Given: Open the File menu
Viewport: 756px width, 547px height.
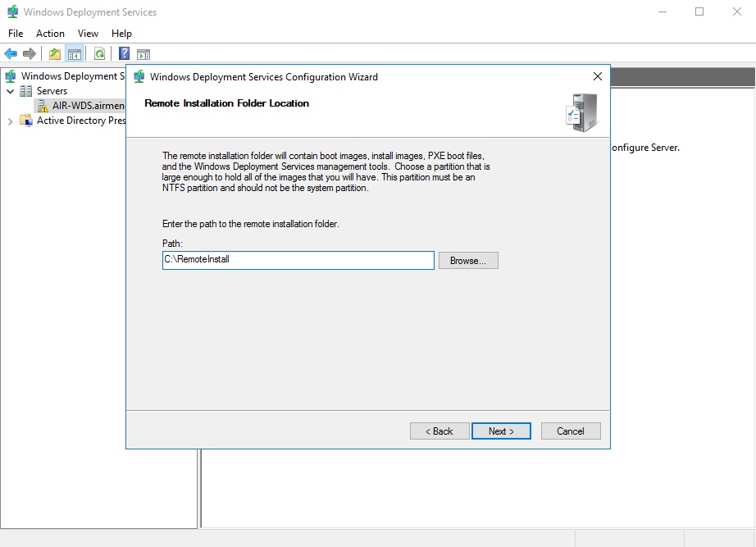Looking at the screenshot, I should 16,34.
